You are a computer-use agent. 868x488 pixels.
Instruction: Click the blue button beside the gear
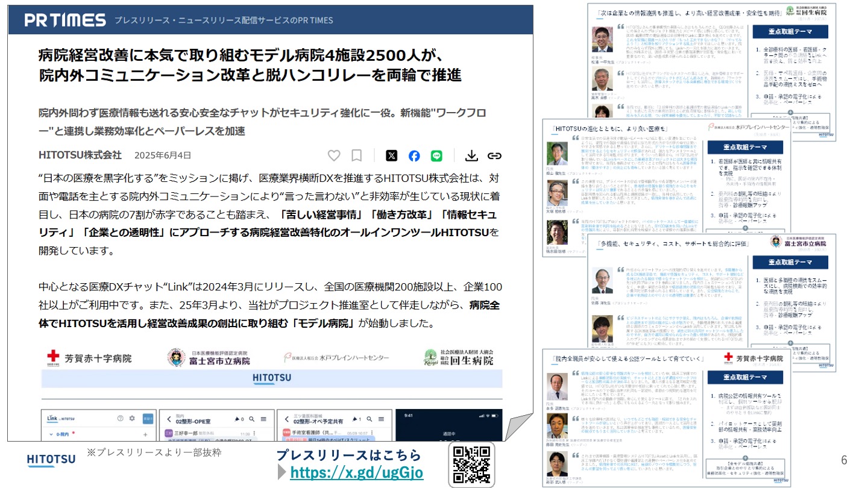pyautogui.click(x=148, y=419)
